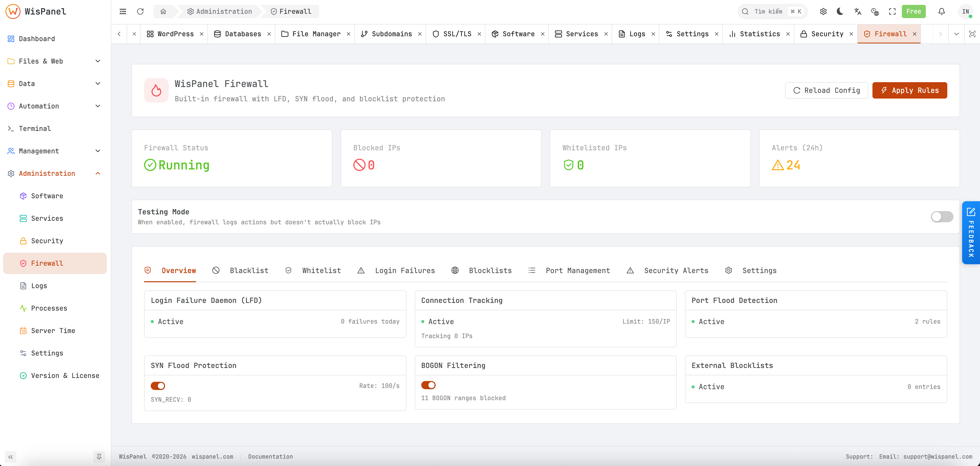
Task: Open the Dashboard from the sidebar
Action: click(x=37, y=38)
